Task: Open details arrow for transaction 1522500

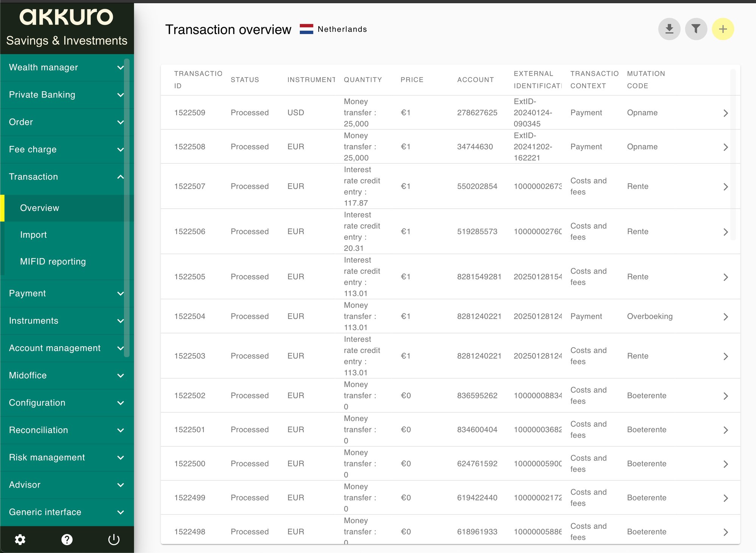Action: pyautogui.click(x=725, y=464)
